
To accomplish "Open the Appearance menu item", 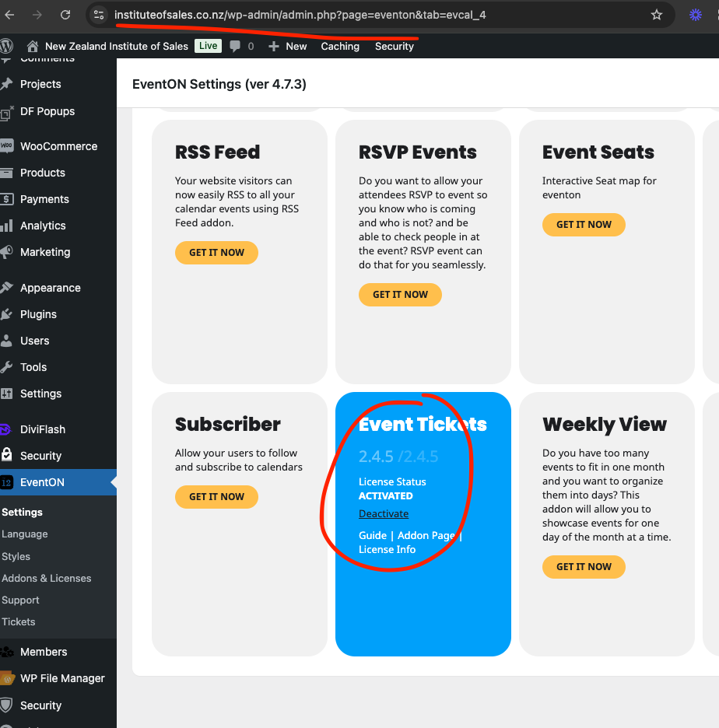I will 50,288.
